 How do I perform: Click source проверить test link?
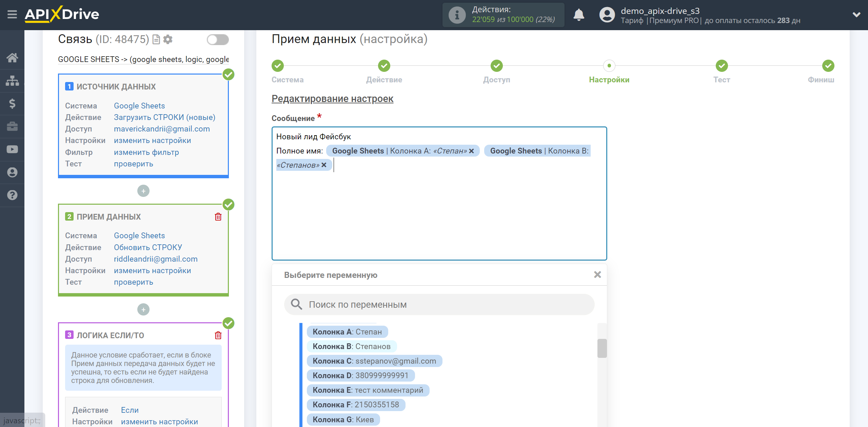(x=134, y=164)
